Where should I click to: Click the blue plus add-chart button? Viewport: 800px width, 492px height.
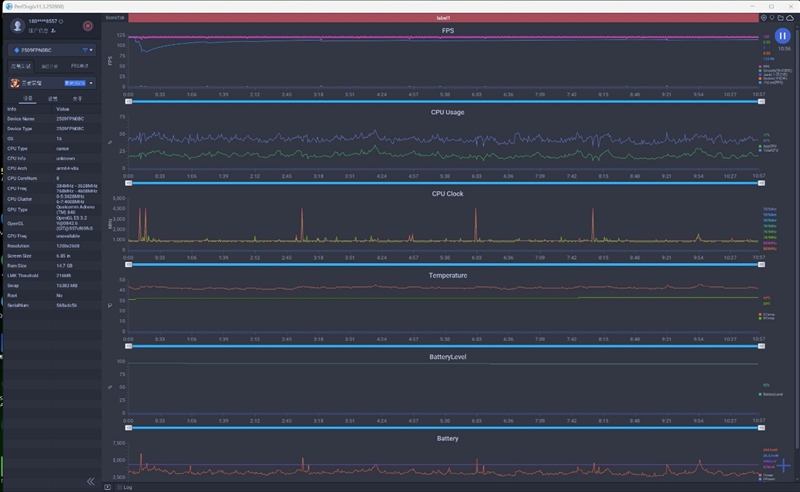tap(784, 466)
